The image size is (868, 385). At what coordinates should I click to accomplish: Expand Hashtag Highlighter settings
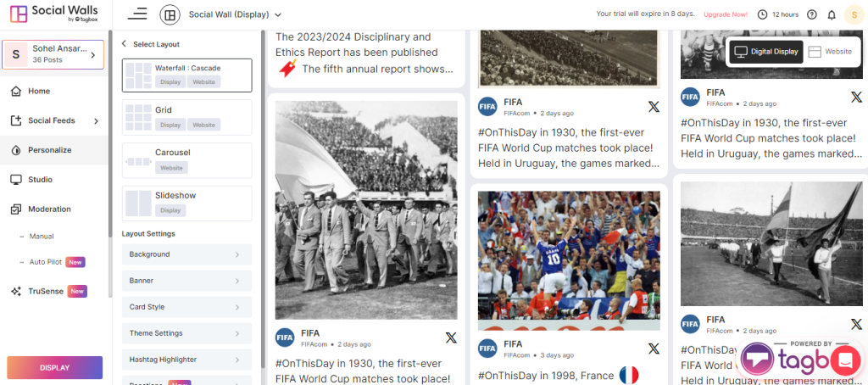pyautogui.click(x=186, y=360)
